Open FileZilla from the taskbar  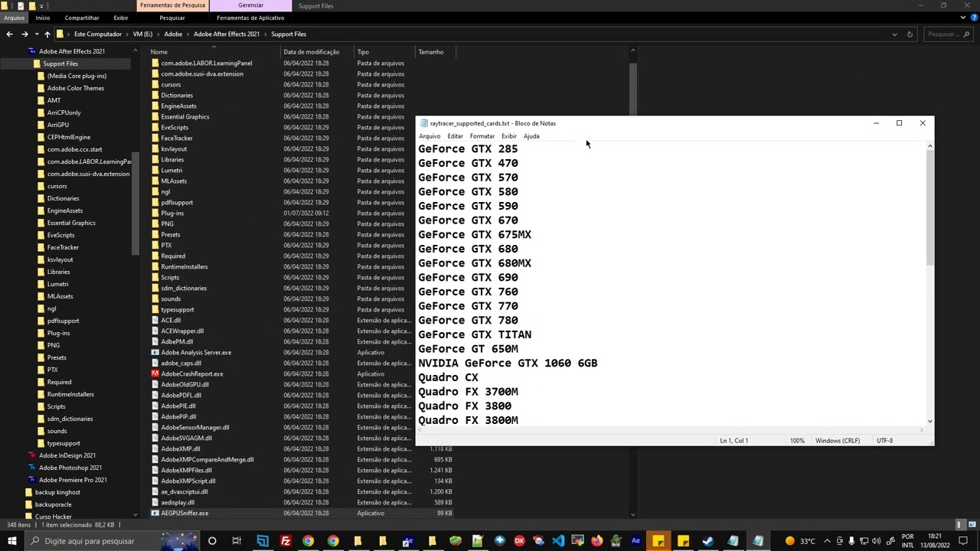[x=286, y=541]
